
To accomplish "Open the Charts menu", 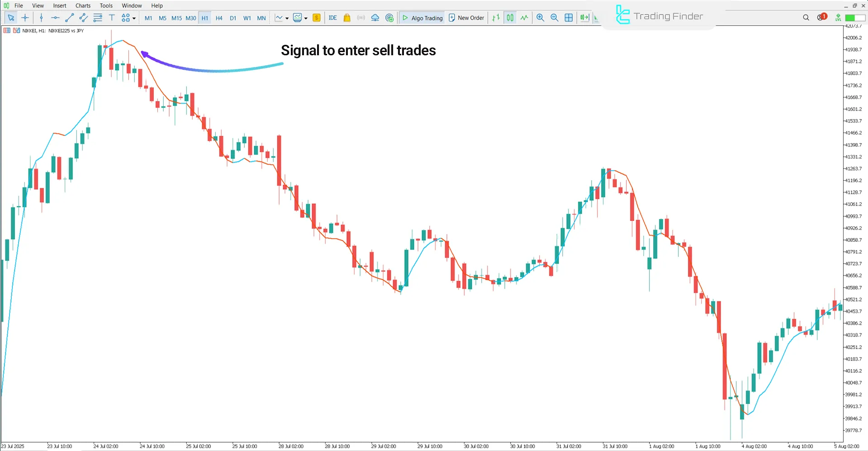I will click(x=82, y=5).
